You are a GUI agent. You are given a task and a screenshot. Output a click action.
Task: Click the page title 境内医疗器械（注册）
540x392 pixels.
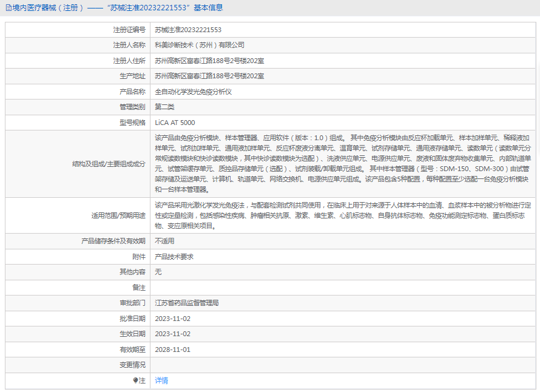[x=48, y=7]
